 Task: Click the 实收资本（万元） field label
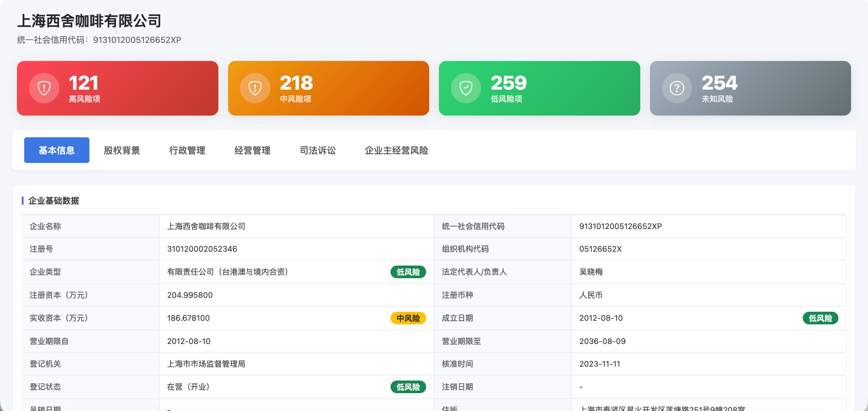point(59,318)
